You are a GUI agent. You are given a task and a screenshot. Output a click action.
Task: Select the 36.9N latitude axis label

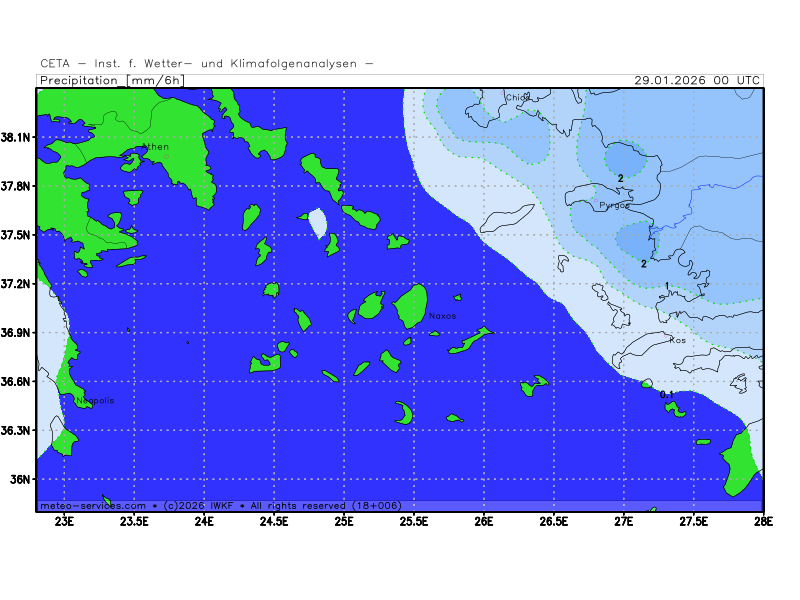tap(17, 332)
